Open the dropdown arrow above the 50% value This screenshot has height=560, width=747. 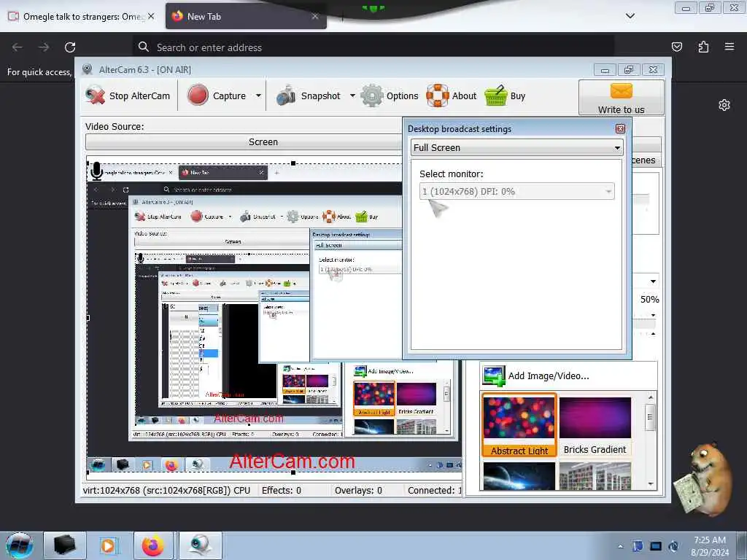click(x=653, y=281)
